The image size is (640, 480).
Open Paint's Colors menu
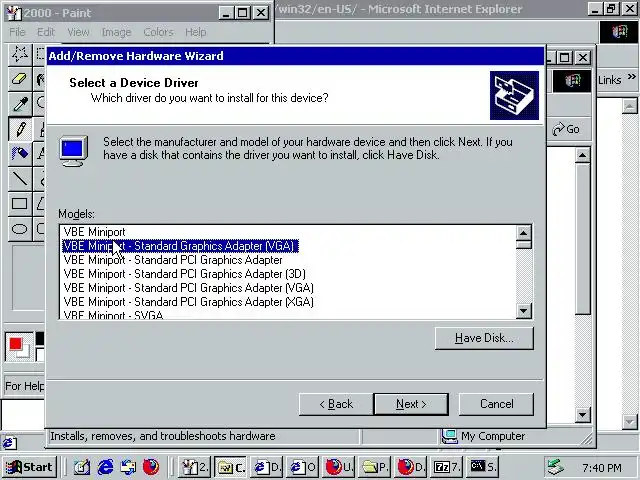158,32
